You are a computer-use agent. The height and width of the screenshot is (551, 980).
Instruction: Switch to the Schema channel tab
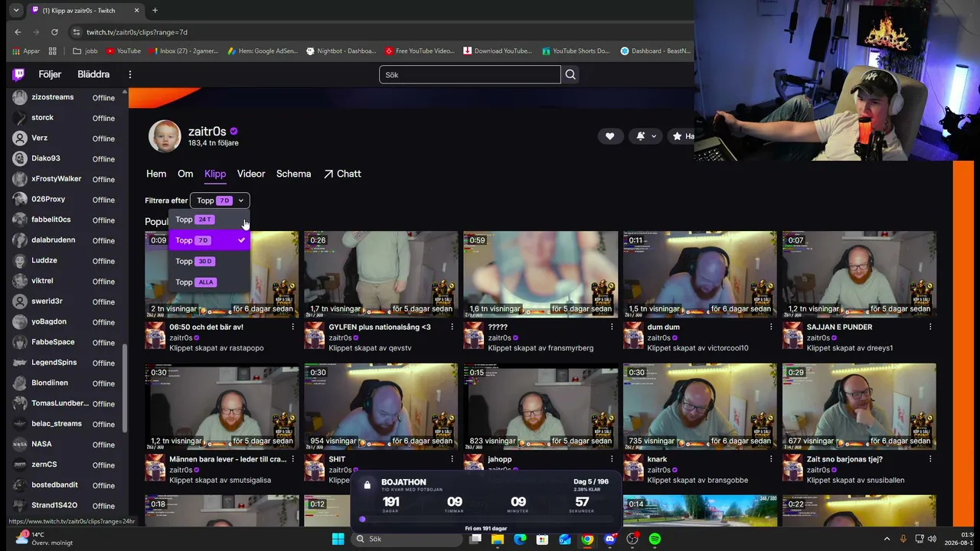point(293,174)
